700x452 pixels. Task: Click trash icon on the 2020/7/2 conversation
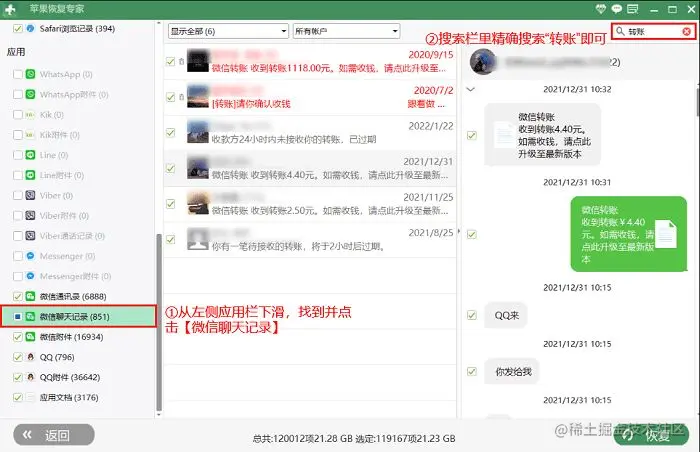[181, 97]
